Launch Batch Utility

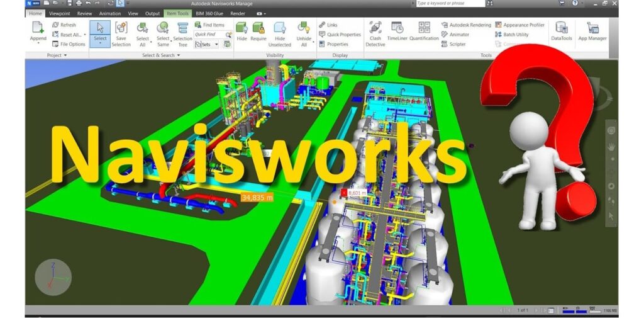pyautogui.click(x=512, y=35)
